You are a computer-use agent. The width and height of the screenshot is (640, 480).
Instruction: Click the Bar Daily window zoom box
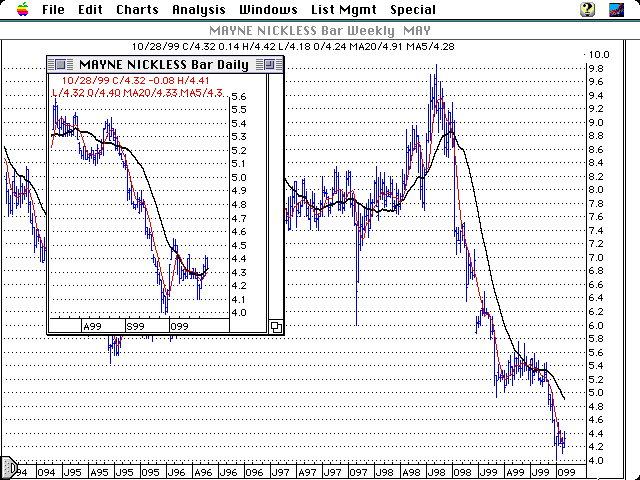click(270, 64)
